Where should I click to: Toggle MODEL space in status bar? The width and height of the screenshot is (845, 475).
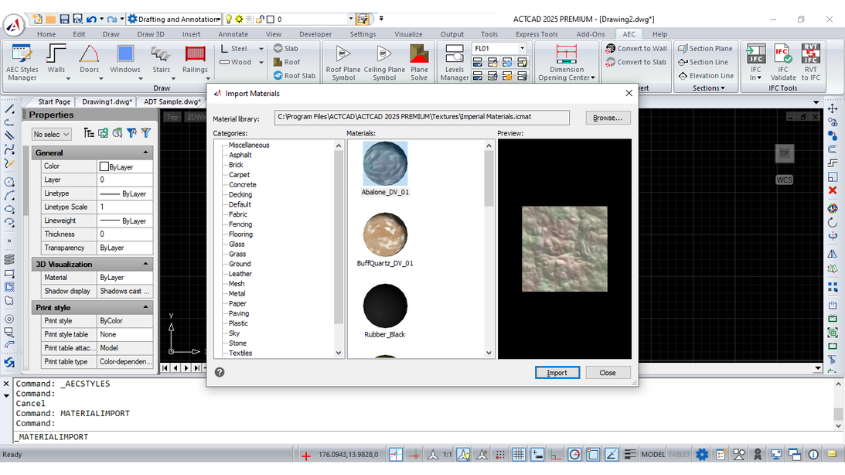pyautogui.click(x=653, y=455)
